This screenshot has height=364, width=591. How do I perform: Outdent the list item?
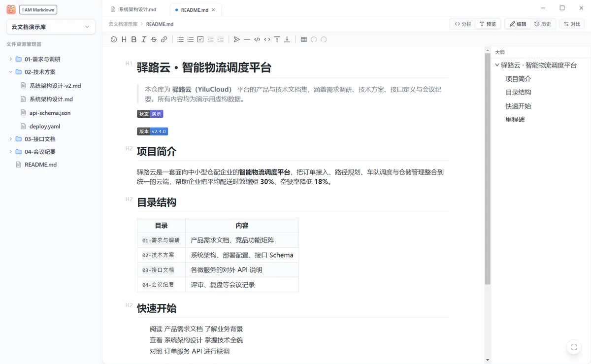tap(210, 39)
